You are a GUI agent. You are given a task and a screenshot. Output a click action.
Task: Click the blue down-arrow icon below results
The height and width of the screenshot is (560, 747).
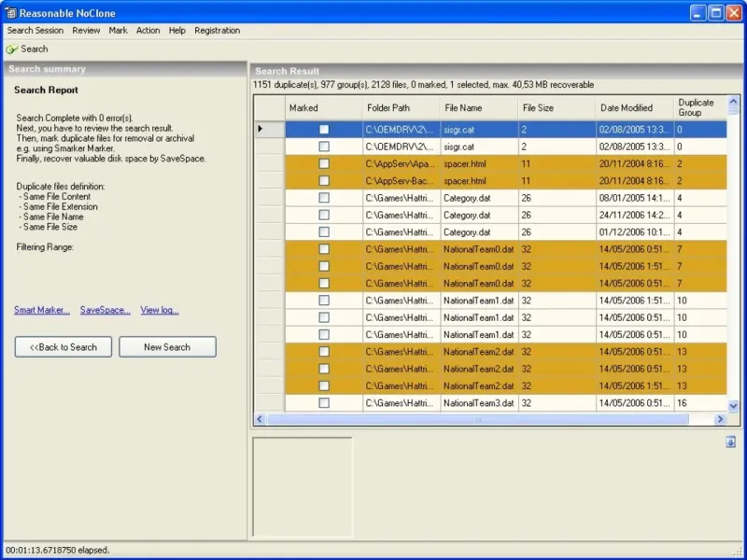click(730, 441)
